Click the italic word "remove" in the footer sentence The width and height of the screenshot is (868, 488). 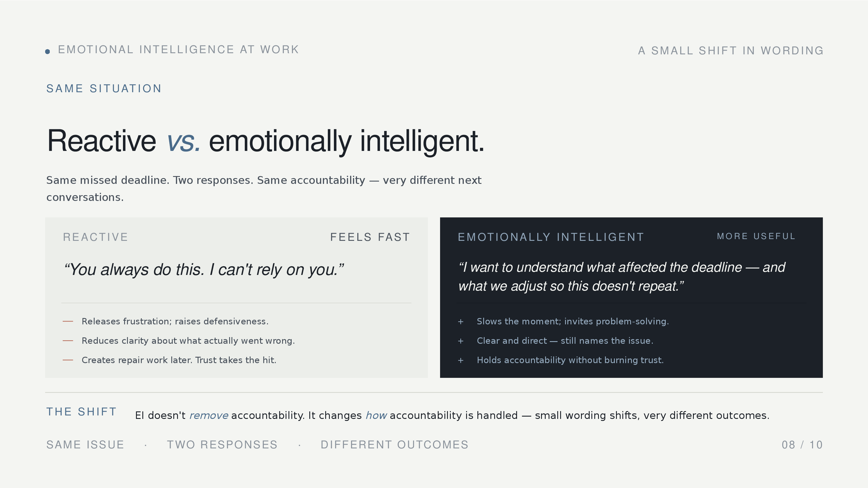[209, 416]
